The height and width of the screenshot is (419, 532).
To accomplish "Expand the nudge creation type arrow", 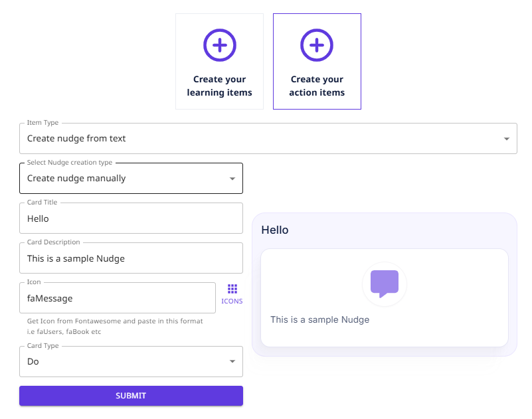I will pyautogui.click(x=232, y=179).
